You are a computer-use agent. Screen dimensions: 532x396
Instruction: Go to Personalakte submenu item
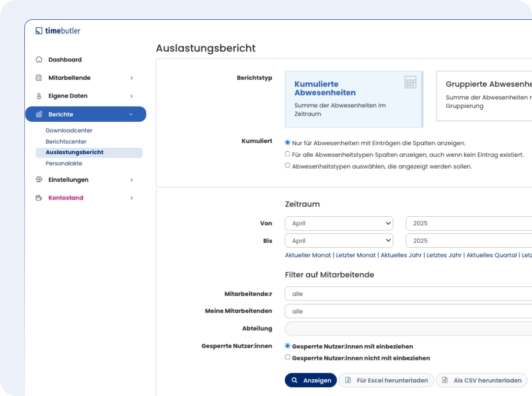coord(64,163)
